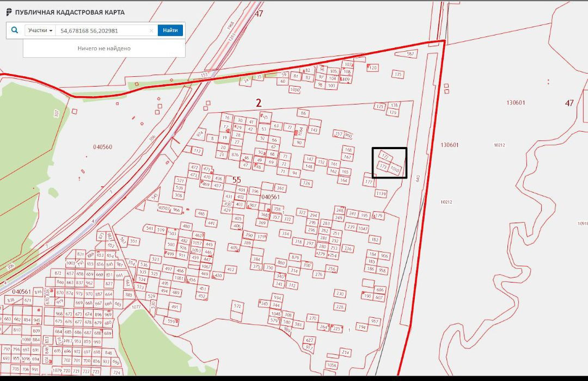Click the magnifier search icon
The height and width of the screenshot is (381, 588).
(x=15, y=30)
